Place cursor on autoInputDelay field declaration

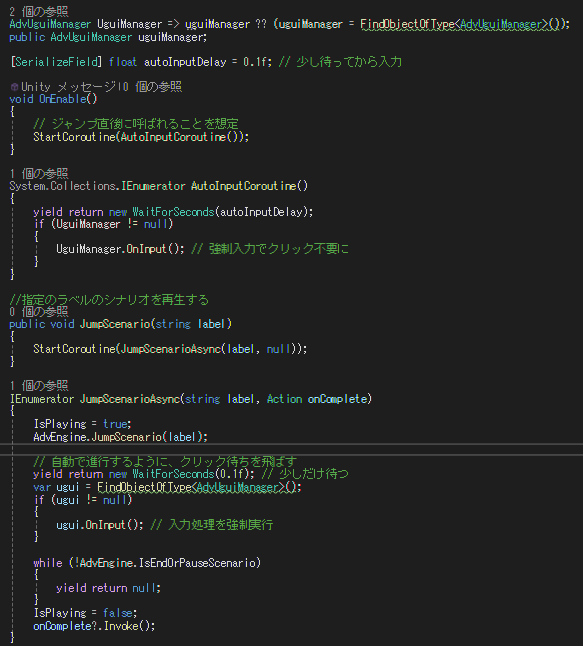tap(185, 62)
